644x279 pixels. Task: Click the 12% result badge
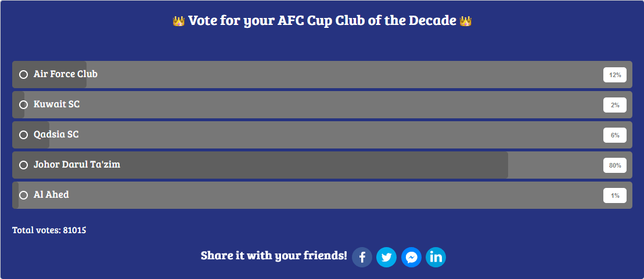(x=615, y=75)
